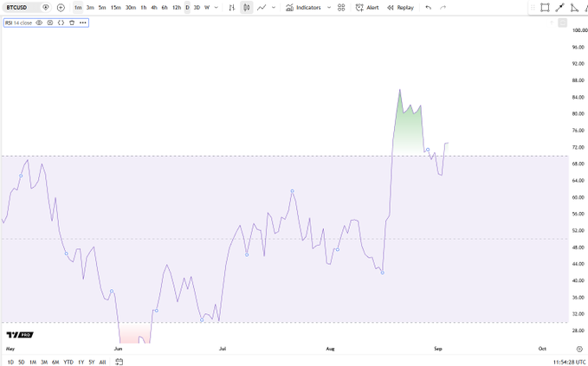This screenshot has width=588, height=366.
Task: Select the W weekly timeframe
Action: pyautogui.click(x=207, y=8)
